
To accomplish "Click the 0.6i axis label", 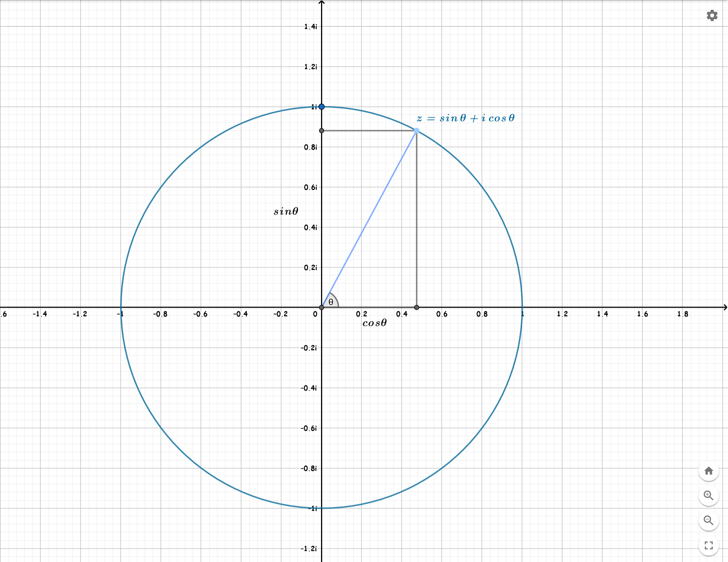I will pyautogui.click(x=311, y=187).
